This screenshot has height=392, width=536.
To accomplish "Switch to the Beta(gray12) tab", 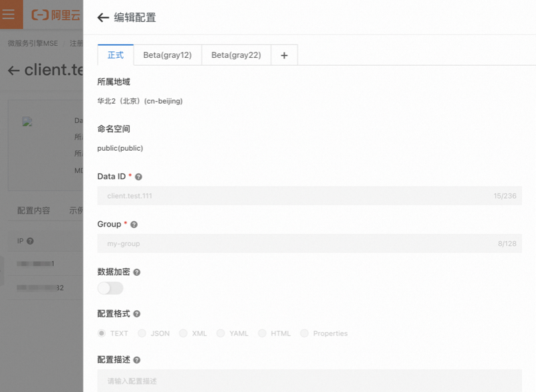I will [x=168, y=55].
